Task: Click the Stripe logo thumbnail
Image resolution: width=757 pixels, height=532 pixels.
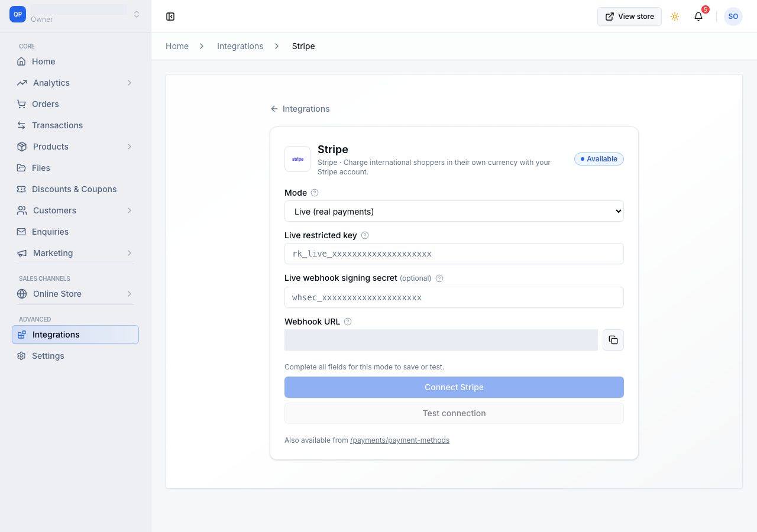Action: 297,159
